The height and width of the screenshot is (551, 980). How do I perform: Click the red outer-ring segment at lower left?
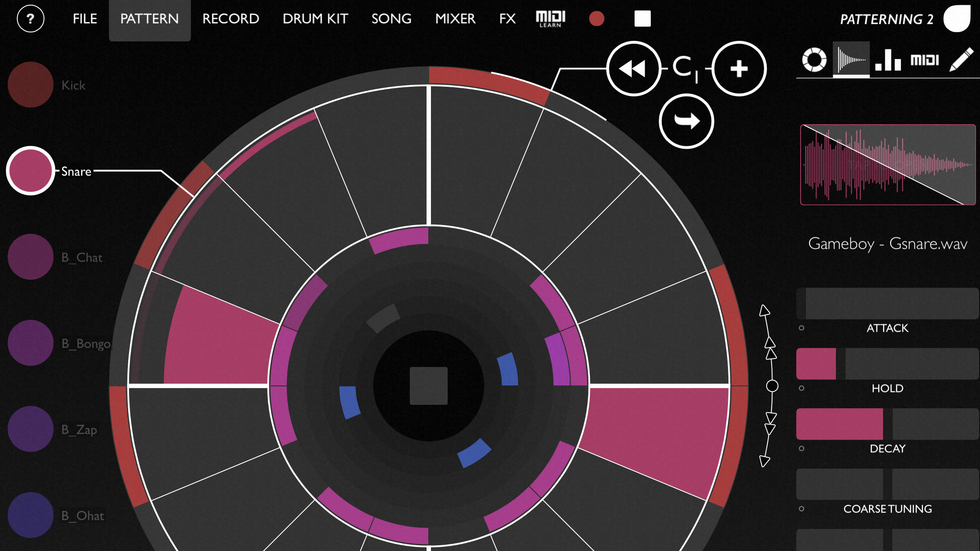pyautogui.click(x=126, y=446)
